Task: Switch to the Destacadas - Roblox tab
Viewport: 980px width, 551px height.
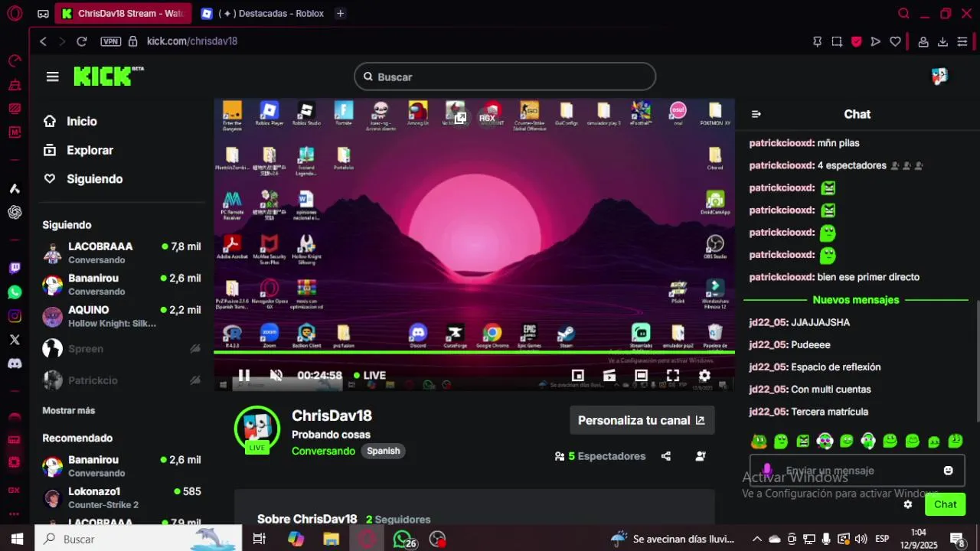Action: pyautogui.click(x=262, y=14)
